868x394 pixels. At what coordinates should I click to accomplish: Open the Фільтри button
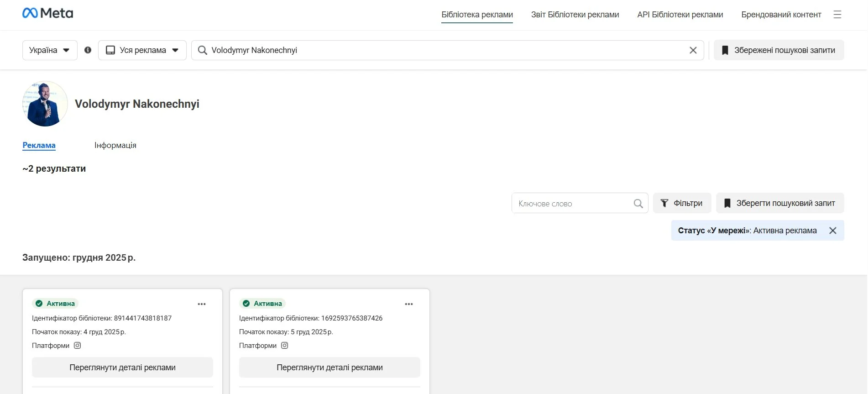(x=682, y=203)
